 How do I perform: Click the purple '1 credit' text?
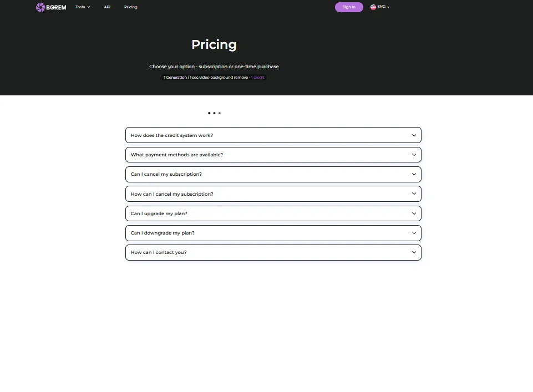[258, 78]
